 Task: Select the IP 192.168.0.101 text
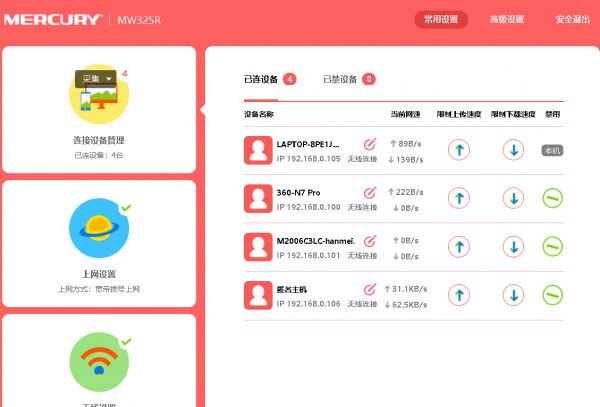click(x=308, y=256)
